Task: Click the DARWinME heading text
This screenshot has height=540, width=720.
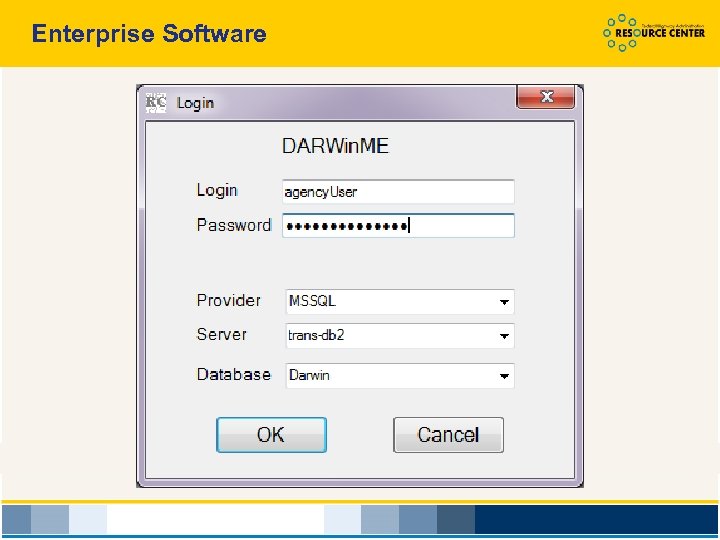Action: tap(335, 146)
